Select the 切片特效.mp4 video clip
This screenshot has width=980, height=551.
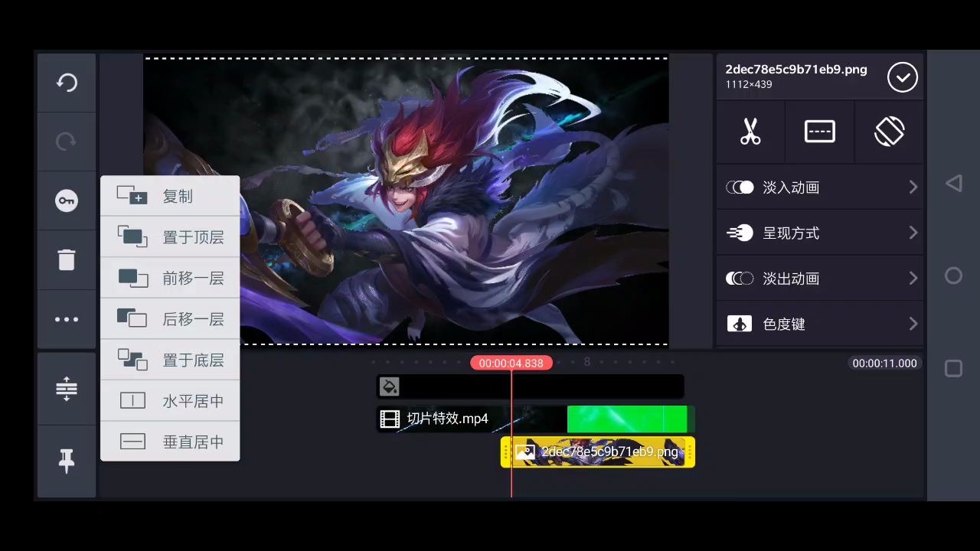pyautogui.click(x=536, y=419)
